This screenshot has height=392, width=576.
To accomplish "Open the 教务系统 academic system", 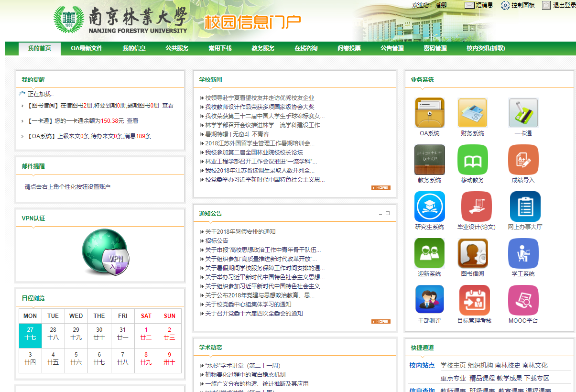I will [x=429, y=160].
